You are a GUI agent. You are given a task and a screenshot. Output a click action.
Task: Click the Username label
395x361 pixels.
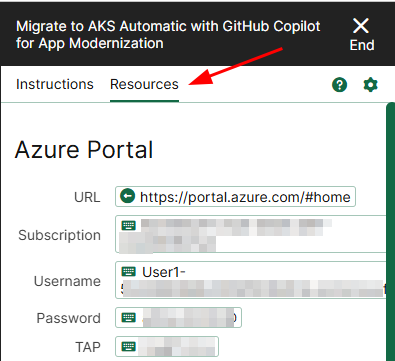(x=67, y=281)
